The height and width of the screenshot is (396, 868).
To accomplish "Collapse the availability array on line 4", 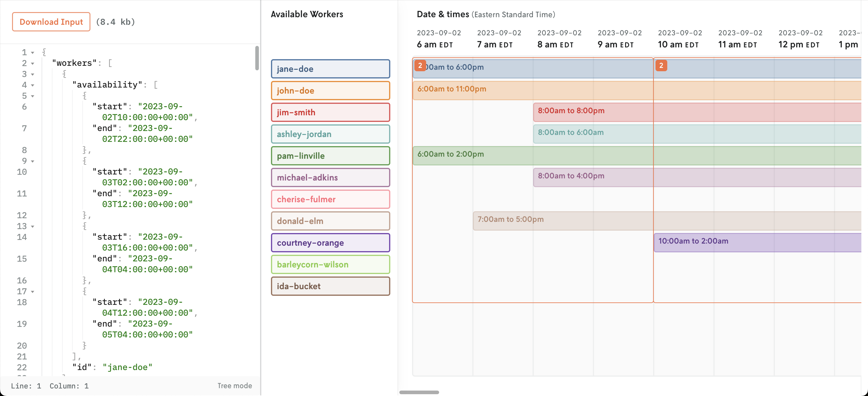I will pos(33,85).
